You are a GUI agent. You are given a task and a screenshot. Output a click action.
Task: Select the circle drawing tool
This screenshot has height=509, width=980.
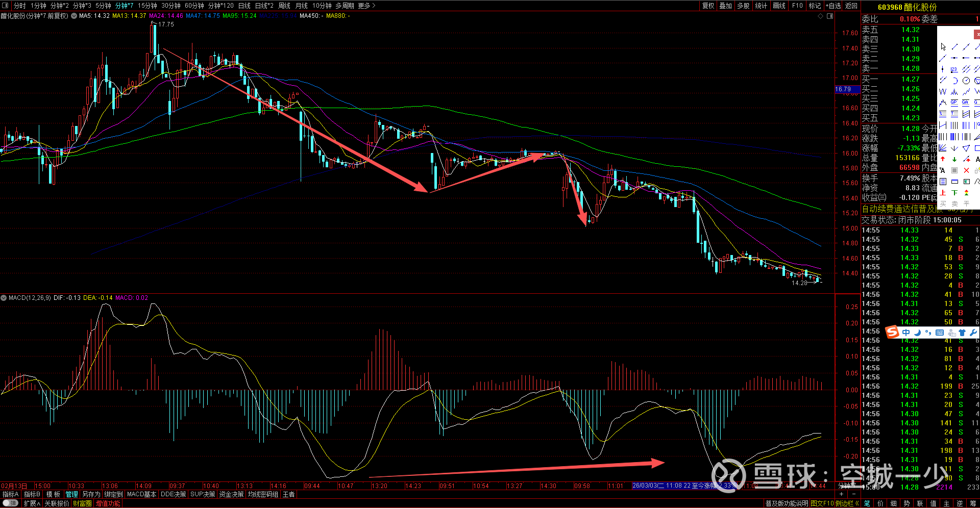(966, 81)
